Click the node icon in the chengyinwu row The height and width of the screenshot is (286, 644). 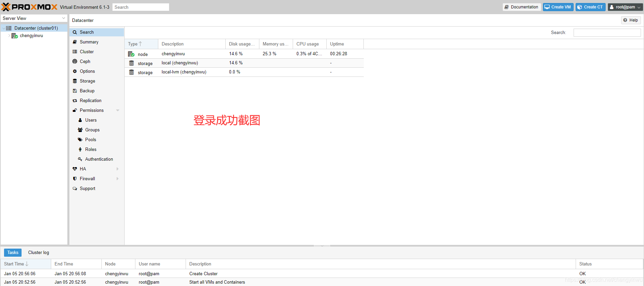pyautogui.click(x=131, y=54)
